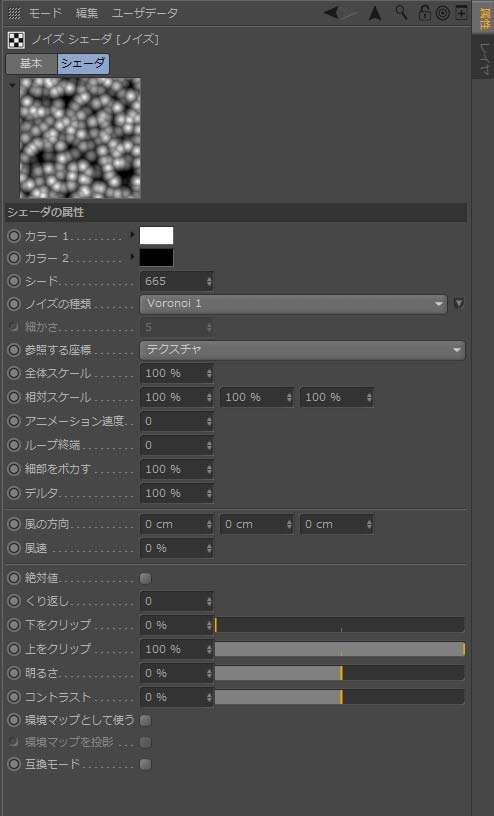
Task: Click animation dot next to 細部をボカす
Action: point(14,469)
